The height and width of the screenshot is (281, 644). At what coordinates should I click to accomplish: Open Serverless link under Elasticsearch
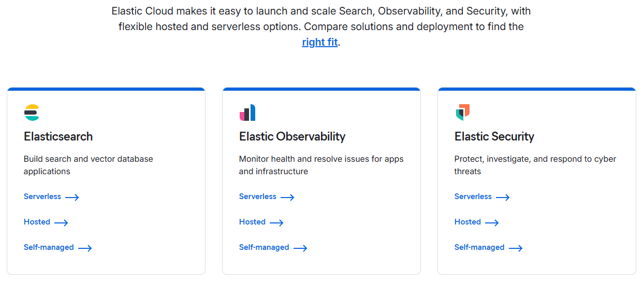[x=42, y=196]
